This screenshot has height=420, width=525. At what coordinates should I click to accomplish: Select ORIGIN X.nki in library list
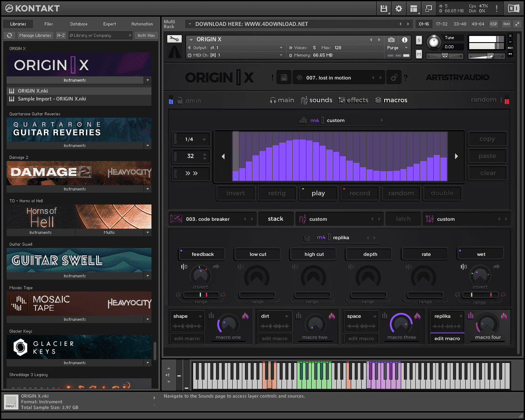click(x=79, y=91)
